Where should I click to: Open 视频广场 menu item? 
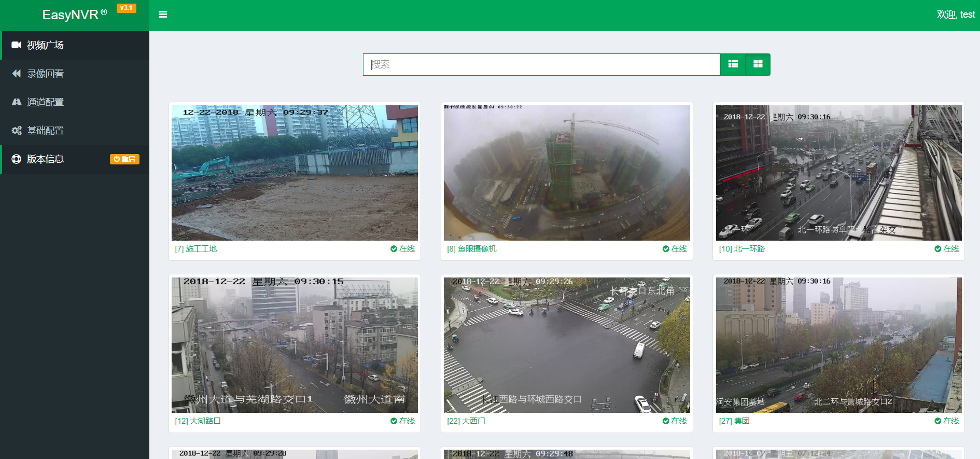click(75, 45)
